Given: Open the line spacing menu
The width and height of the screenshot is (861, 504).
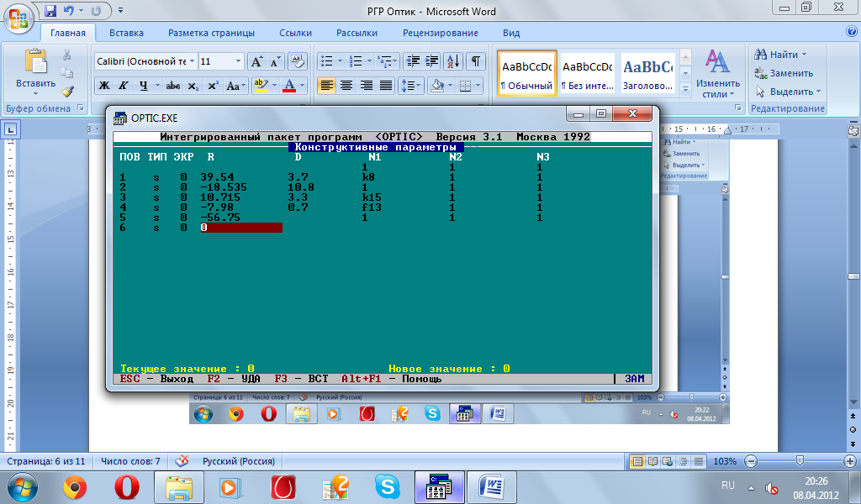Looking at the screenshot, I should [x=410, y=86].
